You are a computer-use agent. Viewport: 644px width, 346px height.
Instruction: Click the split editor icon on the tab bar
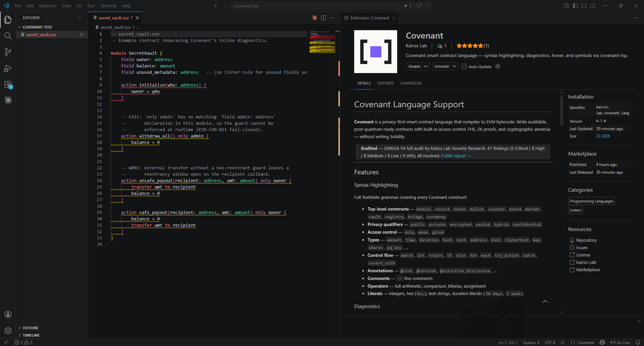tap(323, 18)
